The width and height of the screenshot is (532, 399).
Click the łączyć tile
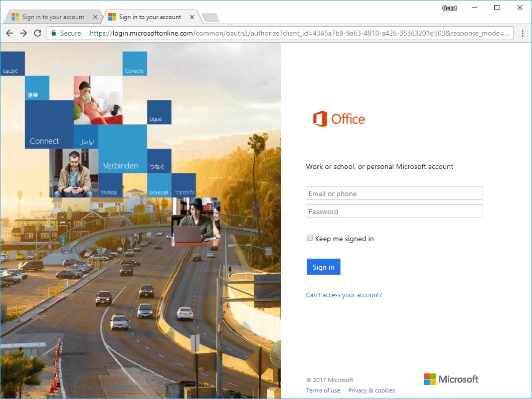13,64
